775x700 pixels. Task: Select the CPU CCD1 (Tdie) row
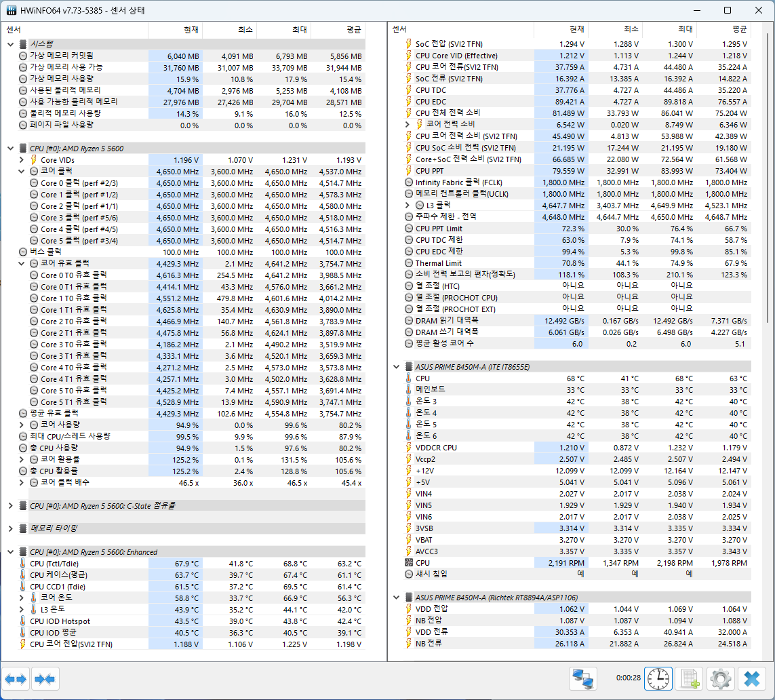pos(191,586)
